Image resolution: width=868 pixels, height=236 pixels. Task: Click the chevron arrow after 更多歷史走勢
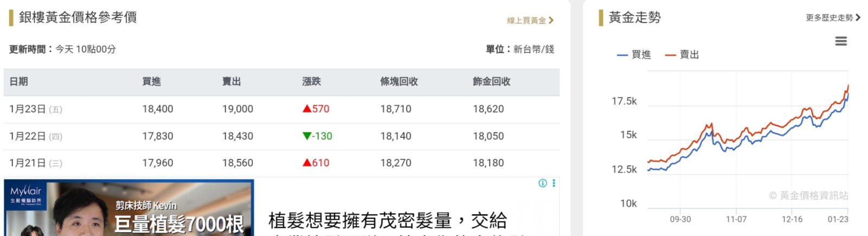click(x=858, y=18)
